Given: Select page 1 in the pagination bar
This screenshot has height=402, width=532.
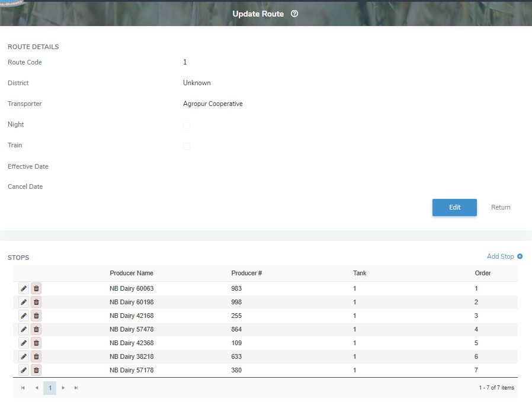Looking at the screenshot, I should (x=50, y=388).
